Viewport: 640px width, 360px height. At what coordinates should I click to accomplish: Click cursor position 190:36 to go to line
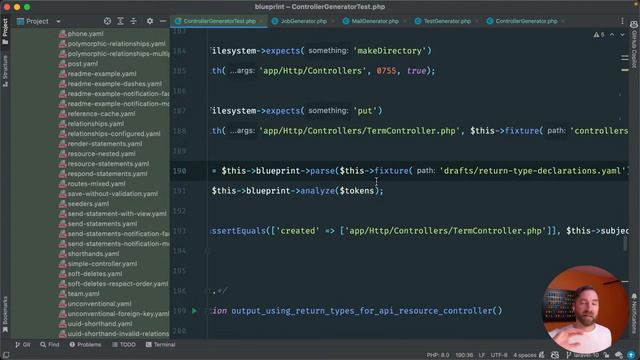point(464,355)
